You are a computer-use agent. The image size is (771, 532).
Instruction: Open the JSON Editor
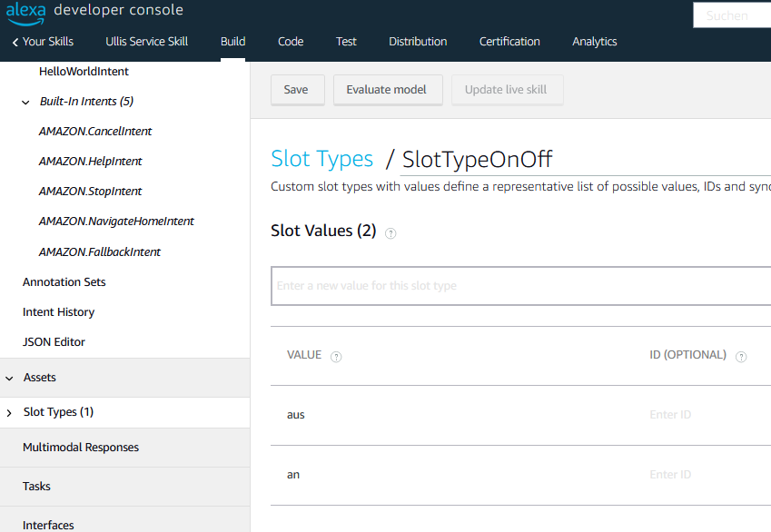[x=54, y=342]
